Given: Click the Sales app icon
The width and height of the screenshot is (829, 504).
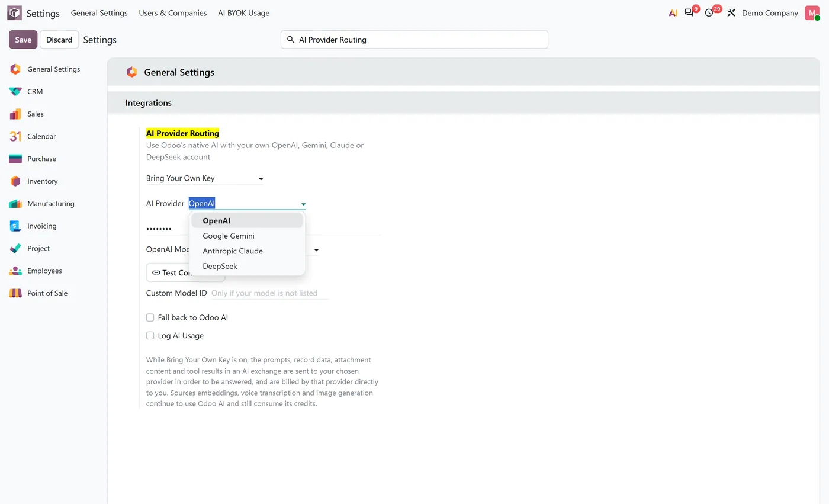Looking at the screenshot, I should (15, 114).
